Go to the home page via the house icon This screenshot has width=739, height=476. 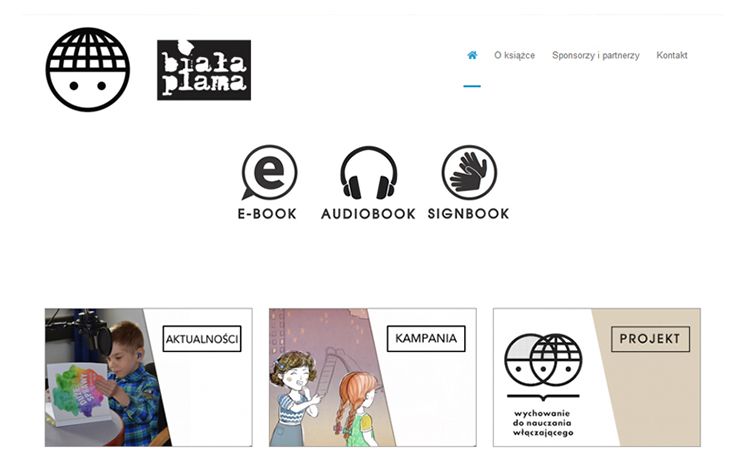coord(472,55)
